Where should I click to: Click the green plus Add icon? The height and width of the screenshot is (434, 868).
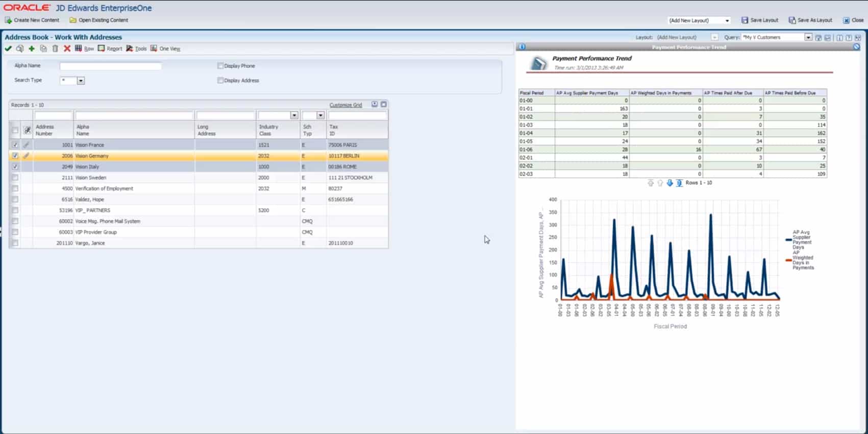[32, 49]
